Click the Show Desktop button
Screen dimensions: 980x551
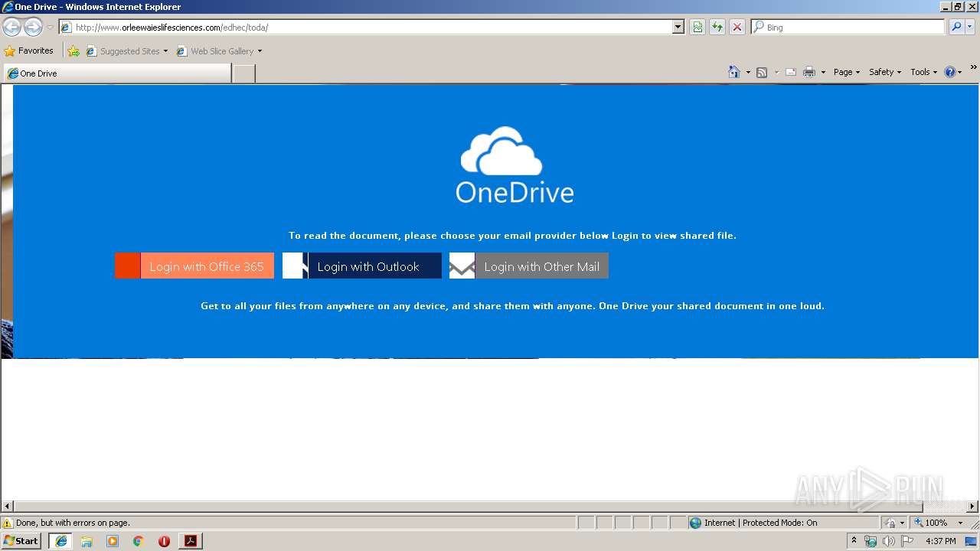pyautogui.click(x=972, y=541)
